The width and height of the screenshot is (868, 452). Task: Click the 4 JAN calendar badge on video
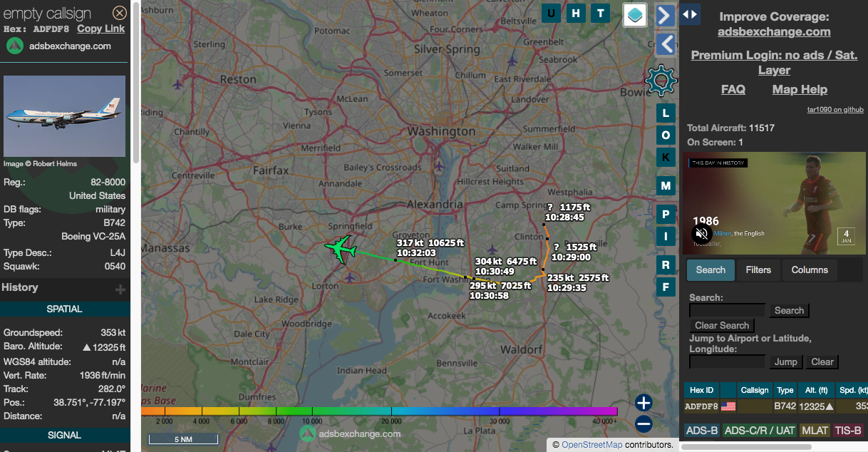tap(846, 236)
